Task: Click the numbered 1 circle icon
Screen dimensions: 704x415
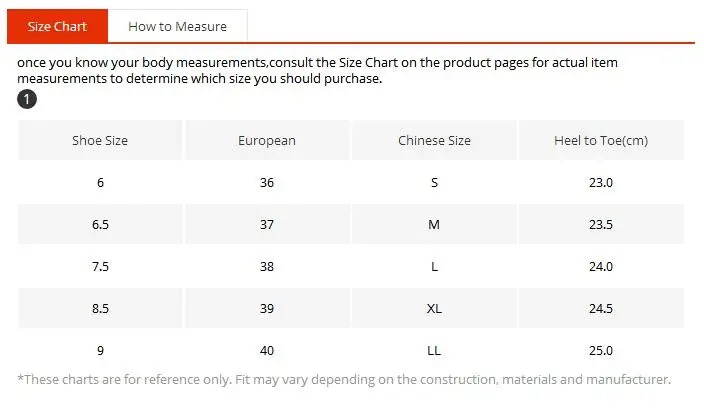Action: pos(27,99)
